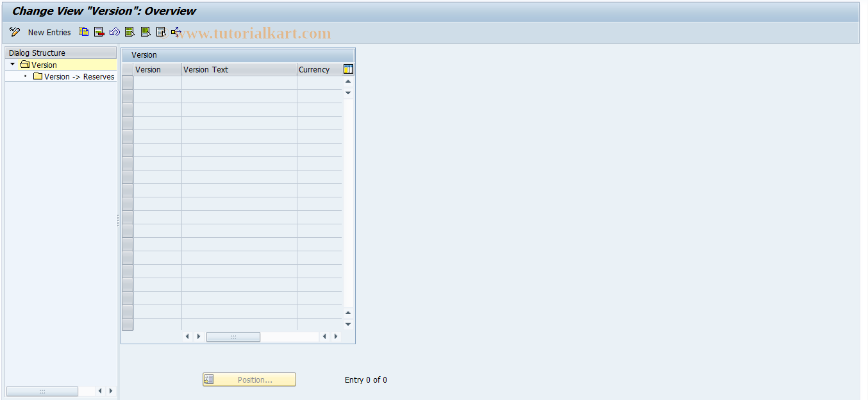This screenshot has width=868, height=400.
Task: Click the Display/Change pencil icon
Action: (x=15, y=32)
